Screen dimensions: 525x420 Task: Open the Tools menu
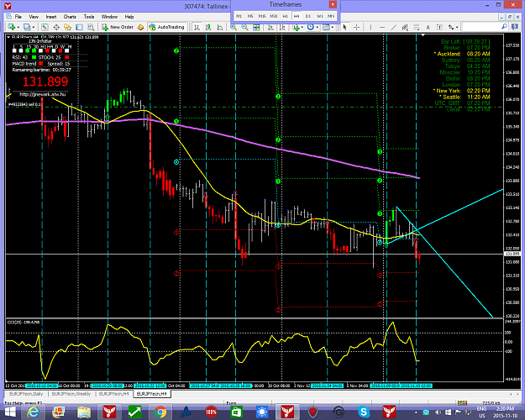tap(89, 17)
